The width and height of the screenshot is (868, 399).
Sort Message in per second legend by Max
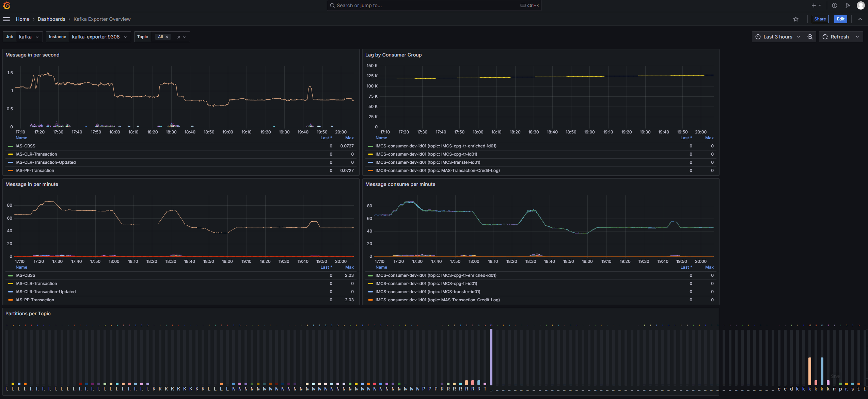(x=349, y=138)
